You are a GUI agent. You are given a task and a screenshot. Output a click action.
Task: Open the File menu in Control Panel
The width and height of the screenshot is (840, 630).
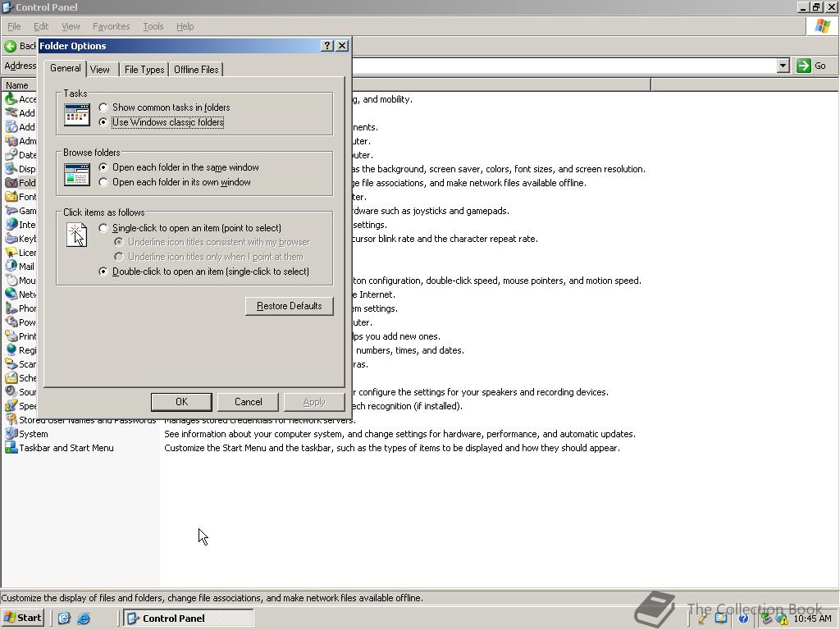[x=14, y=26]
